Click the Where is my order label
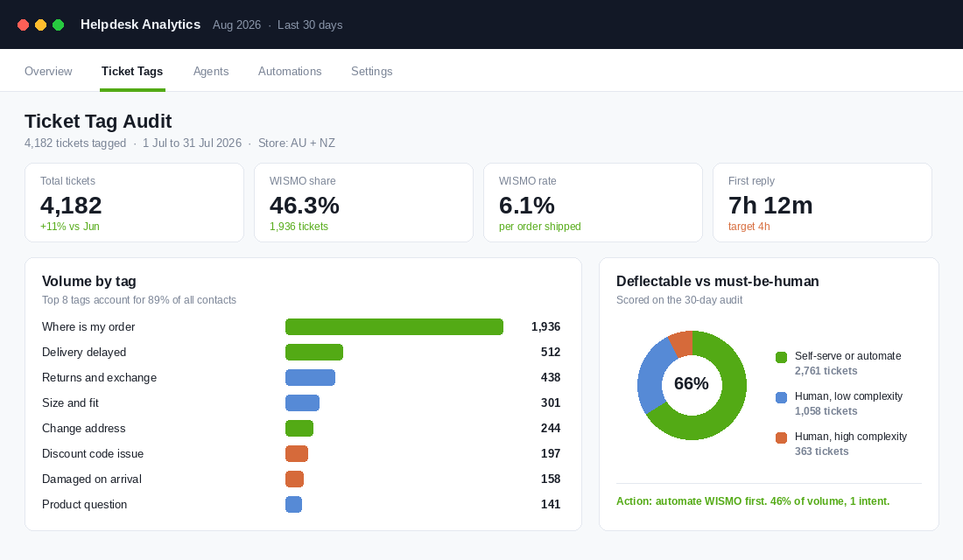The width and height of the screenshot is (963, 560). [88, 326]
